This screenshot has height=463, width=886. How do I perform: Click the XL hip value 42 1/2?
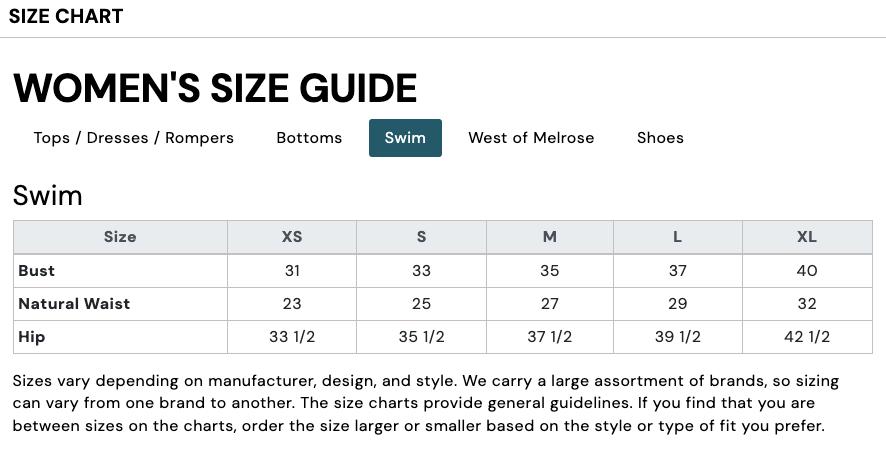click(x=807, y=337)
